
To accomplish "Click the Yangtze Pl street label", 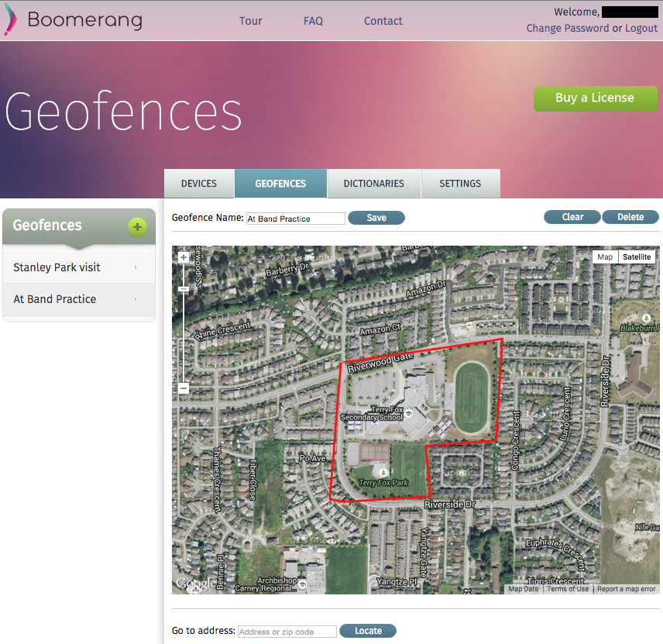I will pos(397,582).
